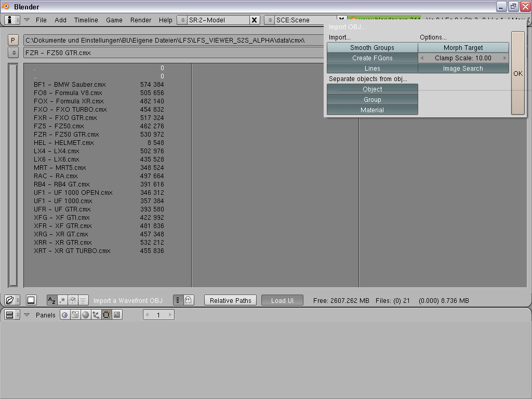Toggle the Morph Target option
Image resolution: width=532 pixels, height=399 pixels.
tap(463, 48)
